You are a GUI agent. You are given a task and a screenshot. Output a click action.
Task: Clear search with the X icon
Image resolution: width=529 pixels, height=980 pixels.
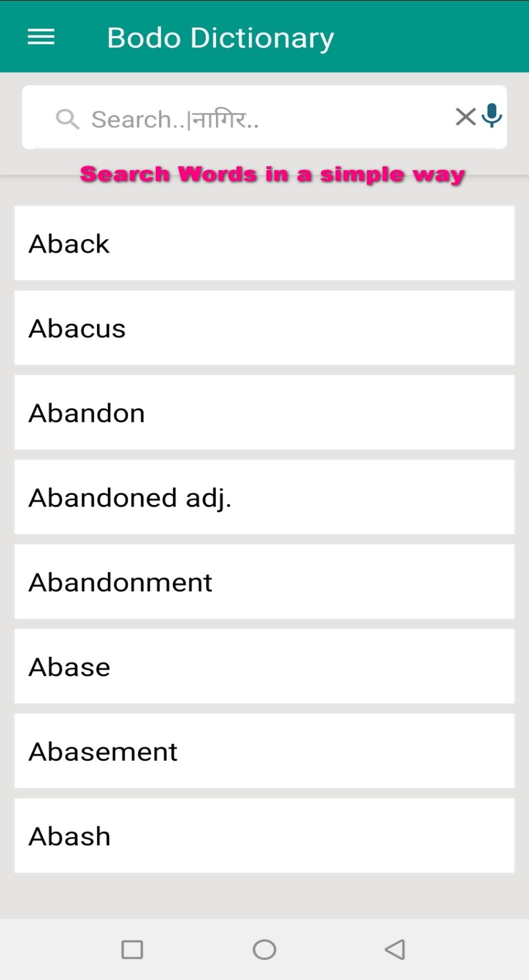[x=465, y=117]
